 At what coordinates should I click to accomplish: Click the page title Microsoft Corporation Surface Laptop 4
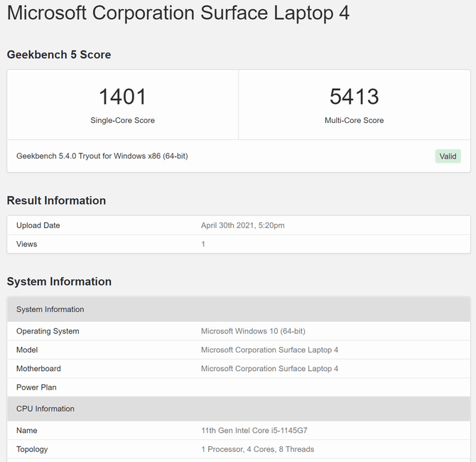pos(178,14)
